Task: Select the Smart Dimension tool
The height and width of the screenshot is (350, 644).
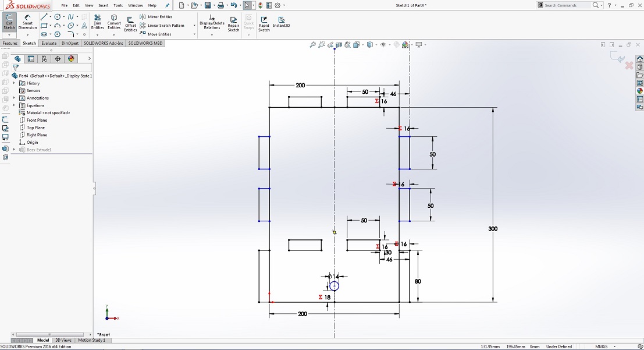Action: (27, 22)
